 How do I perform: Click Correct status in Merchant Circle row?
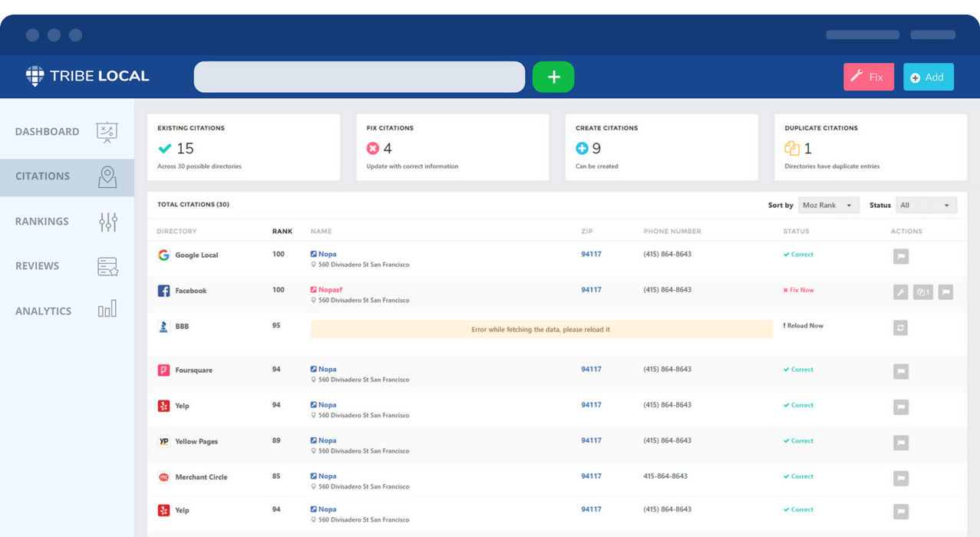(798, 476)
